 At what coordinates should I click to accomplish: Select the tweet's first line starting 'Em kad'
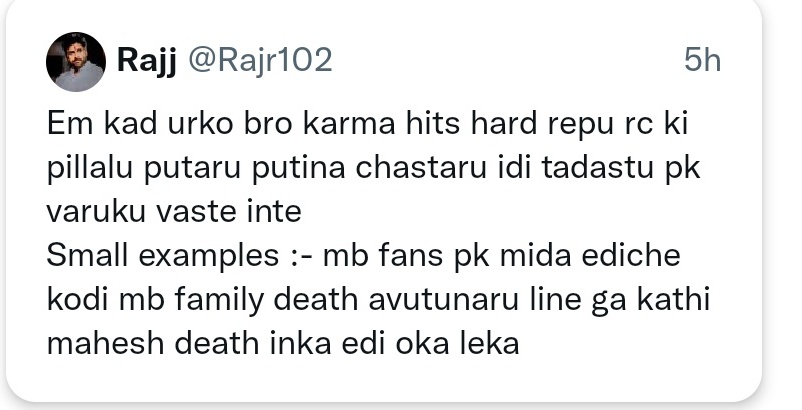(x=367, y=124)
